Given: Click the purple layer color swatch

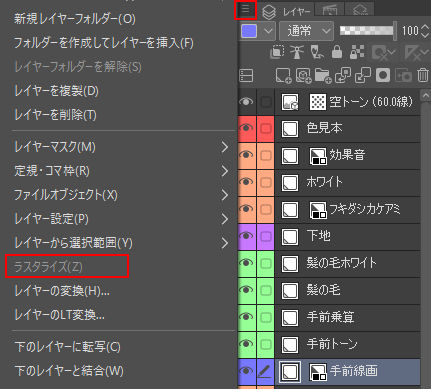Looking at the screenshot, I should [x=249, y=31].
